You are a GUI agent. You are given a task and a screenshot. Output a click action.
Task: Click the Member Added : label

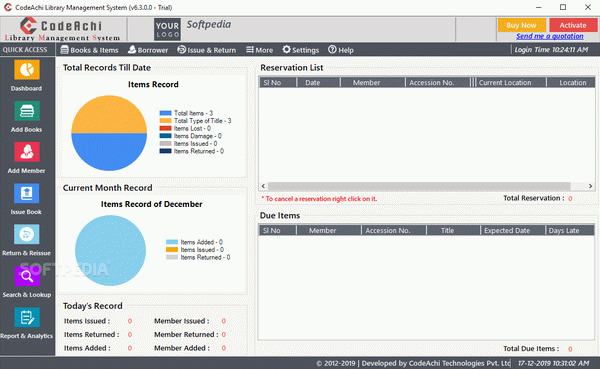tap(182, 348)
